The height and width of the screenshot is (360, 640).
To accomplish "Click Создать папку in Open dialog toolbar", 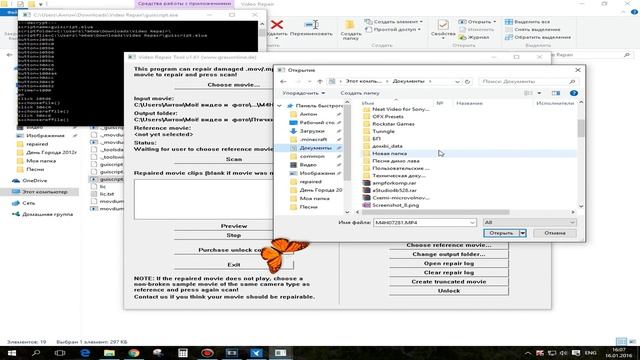I will tap(360, 93).
